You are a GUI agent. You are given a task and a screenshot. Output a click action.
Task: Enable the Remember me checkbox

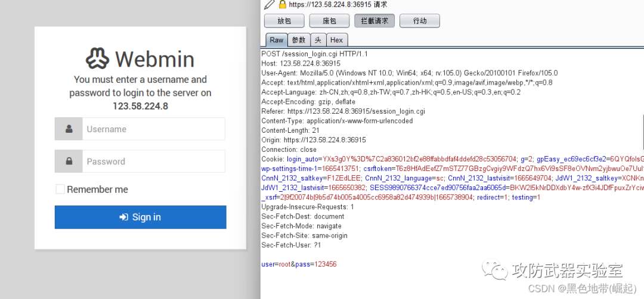(x=60, y=189)
